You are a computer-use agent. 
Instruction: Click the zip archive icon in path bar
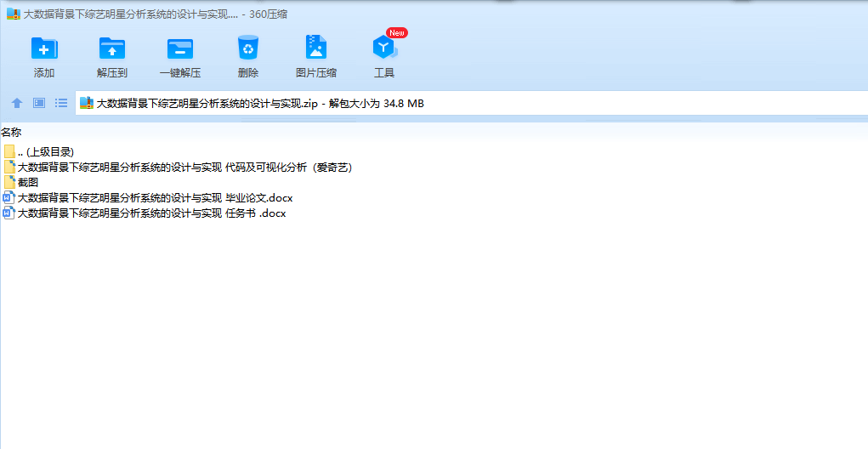coord(87,103)
